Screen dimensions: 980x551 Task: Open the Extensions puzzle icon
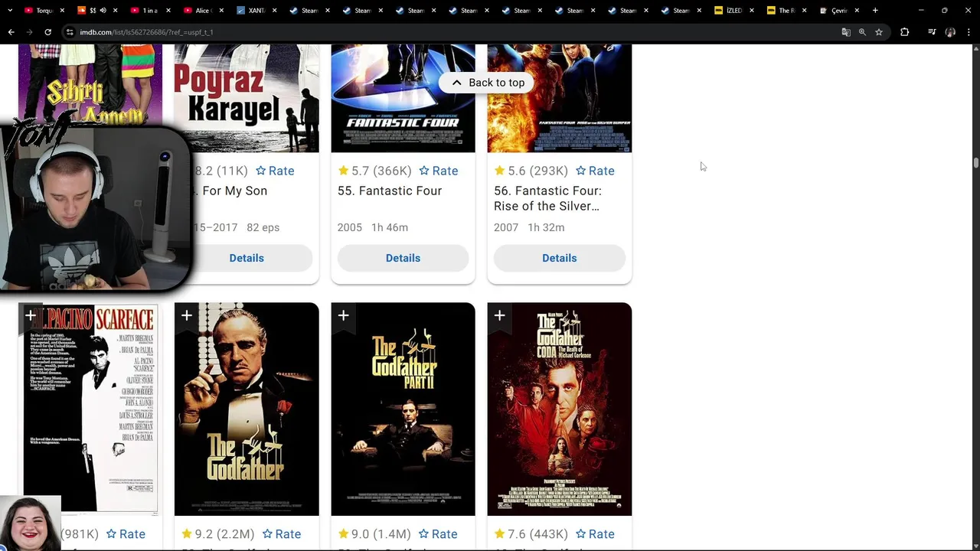[904, 32]
